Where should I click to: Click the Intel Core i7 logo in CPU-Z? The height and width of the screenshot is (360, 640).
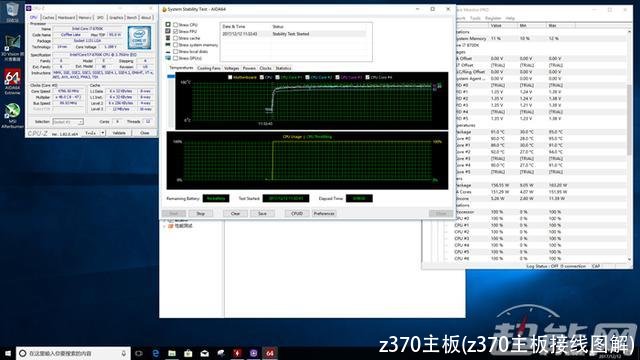pyautogui.click(x=139, y=37)
